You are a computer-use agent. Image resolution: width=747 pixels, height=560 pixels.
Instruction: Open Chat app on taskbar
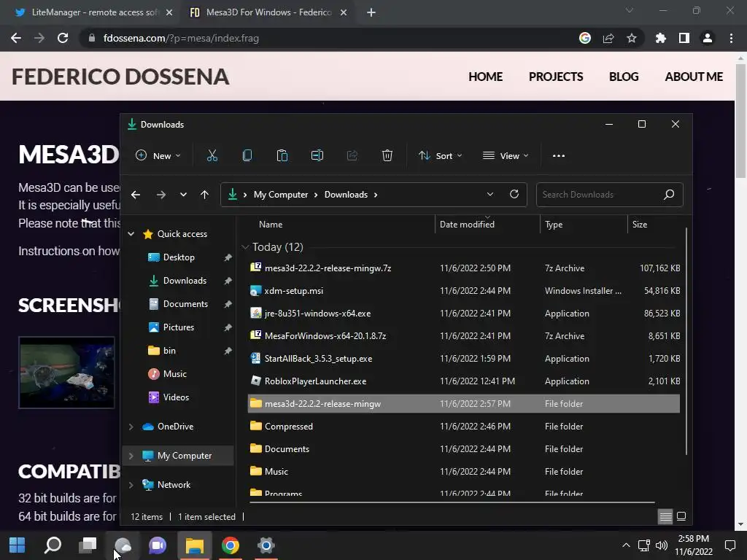click(x=158, y=545)
